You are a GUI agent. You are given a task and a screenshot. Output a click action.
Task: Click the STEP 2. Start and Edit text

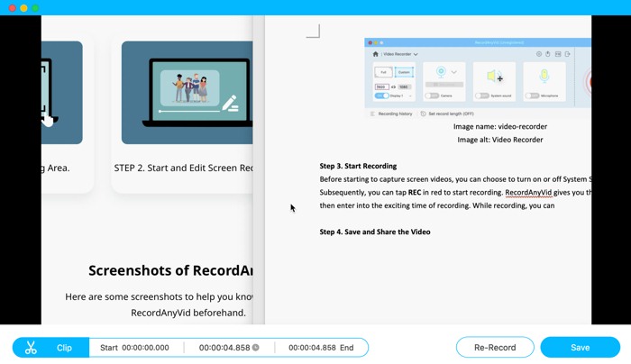(184, 168)
